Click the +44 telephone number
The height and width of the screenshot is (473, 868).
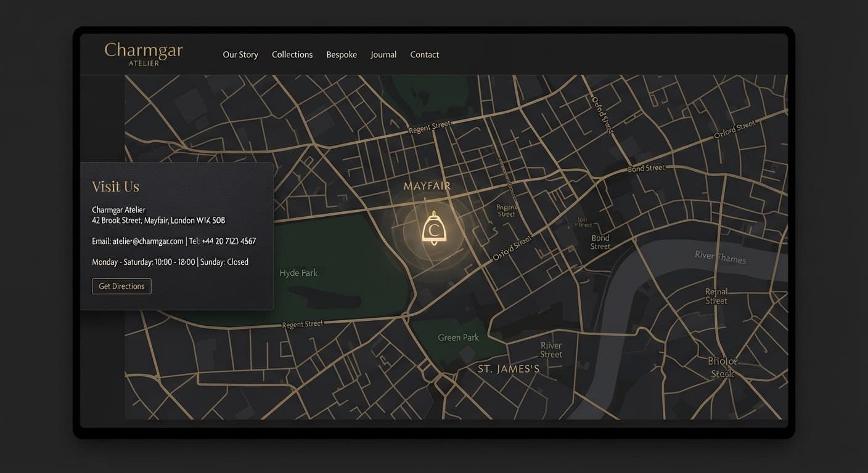point(229,241)
